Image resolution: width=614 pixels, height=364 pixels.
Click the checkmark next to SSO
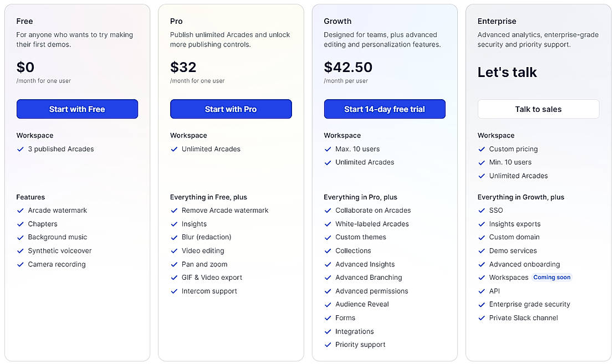coord(482,211)
